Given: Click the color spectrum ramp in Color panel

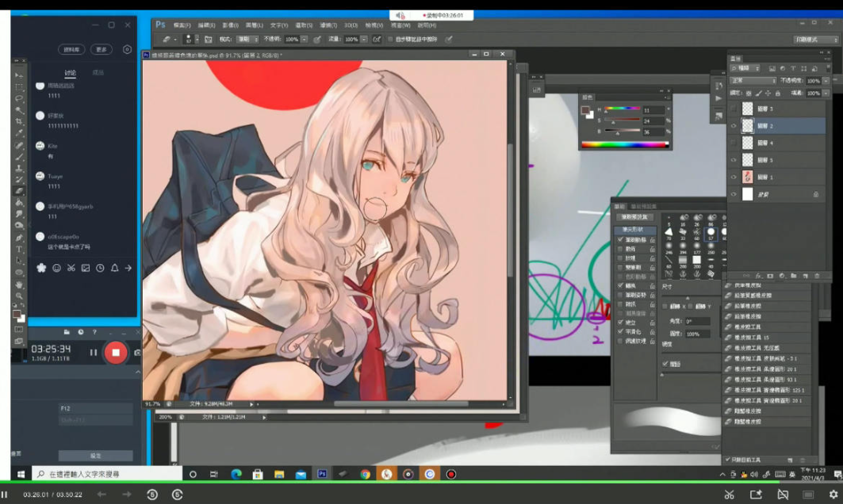Looking at the screenshot, I should click(625, 144).
